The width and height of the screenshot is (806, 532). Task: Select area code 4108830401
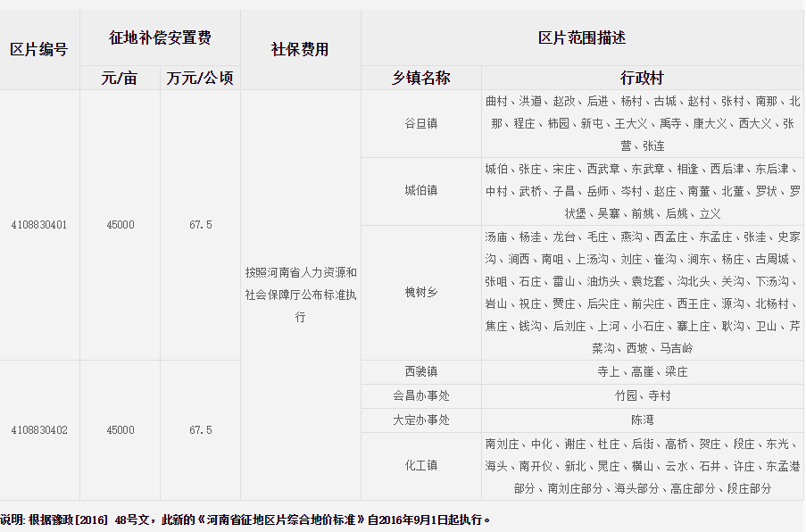[x=39, y=225]
